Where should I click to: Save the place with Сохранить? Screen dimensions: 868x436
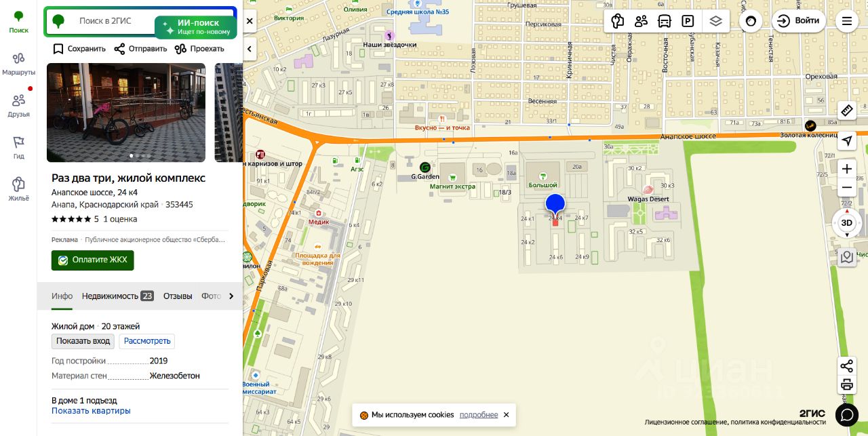coord(79,49)
